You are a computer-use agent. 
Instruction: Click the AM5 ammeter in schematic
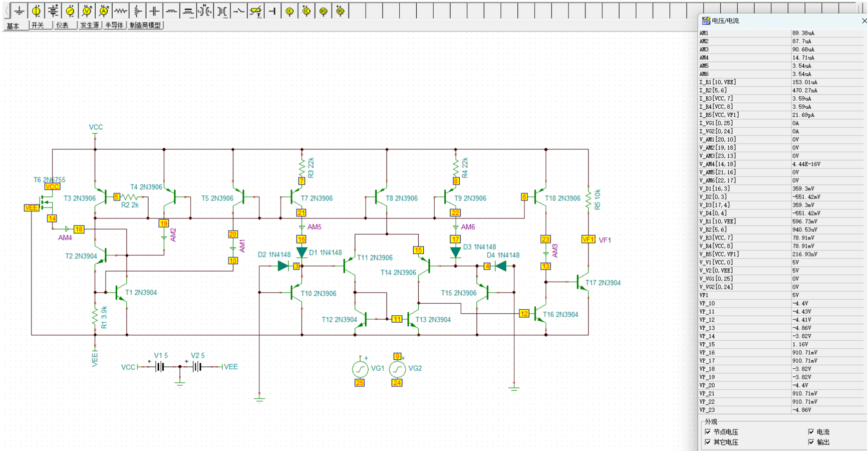pyautogui.click(x=302, y=228)
